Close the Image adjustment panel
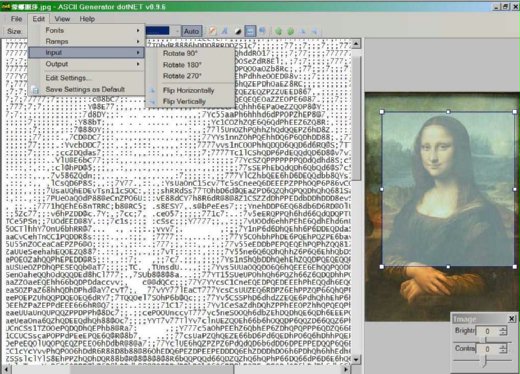 (512, 319)
